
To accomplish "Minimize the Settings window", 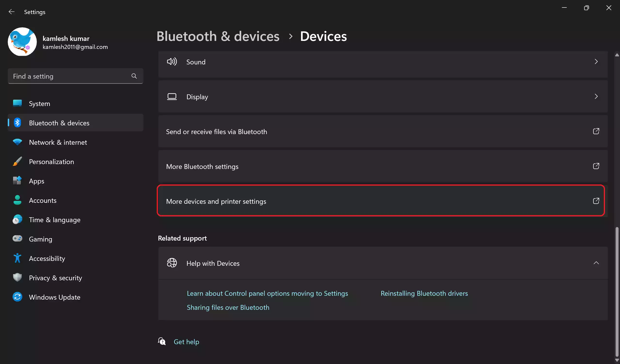I will (x=564, y=8).
